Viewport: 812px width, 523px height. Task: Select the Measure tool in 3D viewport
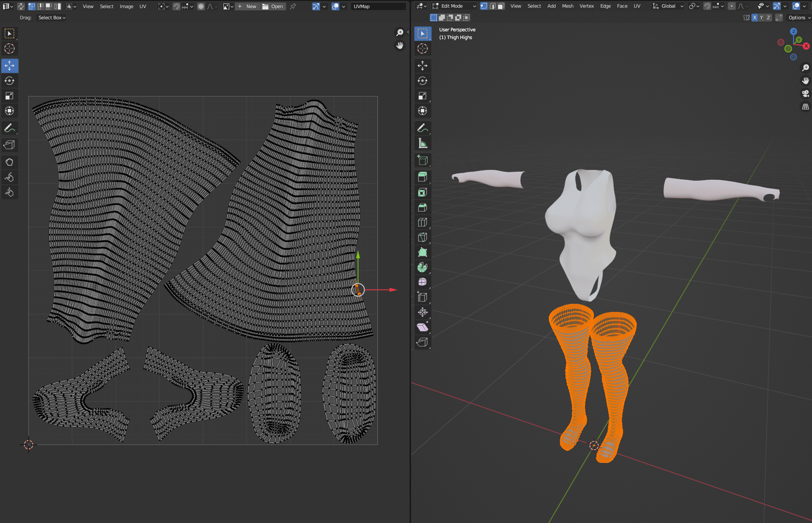click(423, 143)
